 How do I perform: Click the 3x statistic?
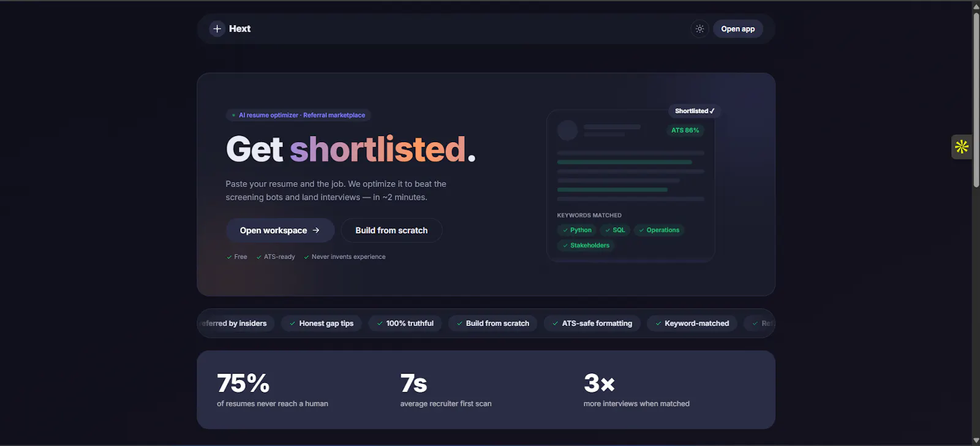point(599,384)
